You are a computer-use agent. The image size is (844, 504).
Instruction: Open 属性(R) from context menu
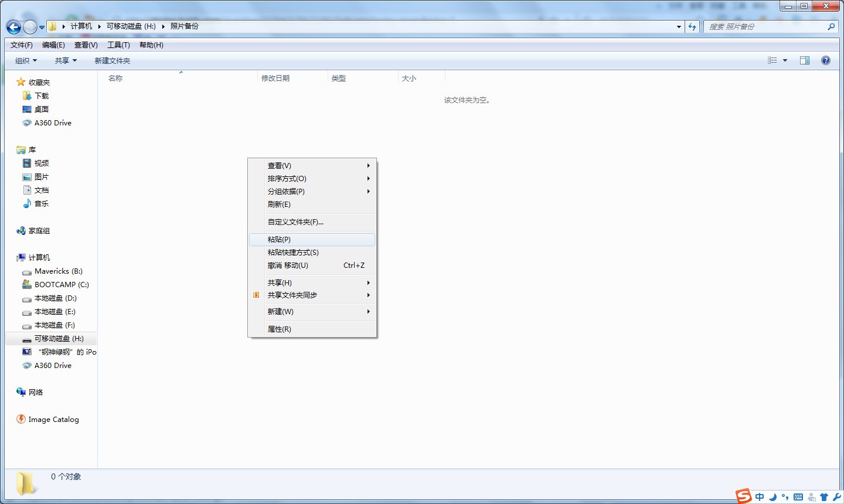click(312, 329)
